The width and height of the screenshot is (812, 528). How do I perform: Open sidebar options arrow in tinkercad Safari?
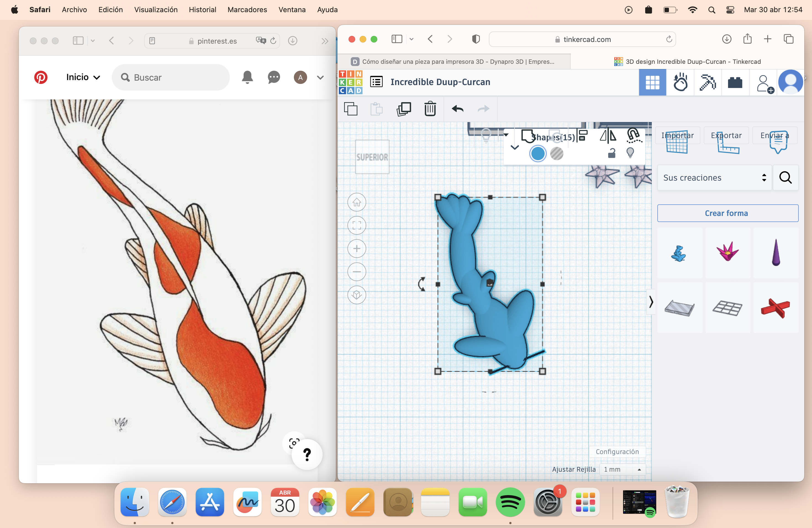(412, 39)
